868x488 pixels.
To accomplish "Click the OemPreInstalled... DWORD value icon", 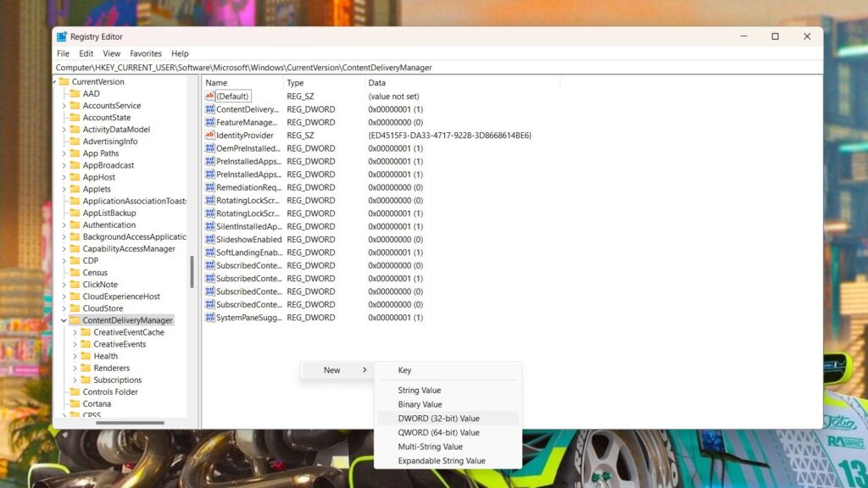I will tap(209, 148).
